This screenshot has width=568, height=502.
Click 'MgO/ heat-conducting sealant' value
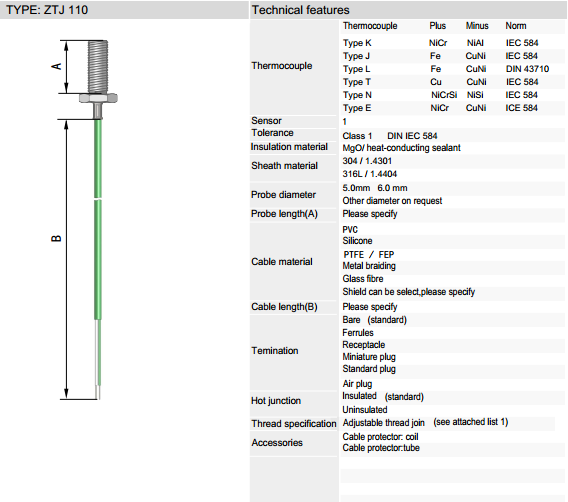[x=401, y=148]
